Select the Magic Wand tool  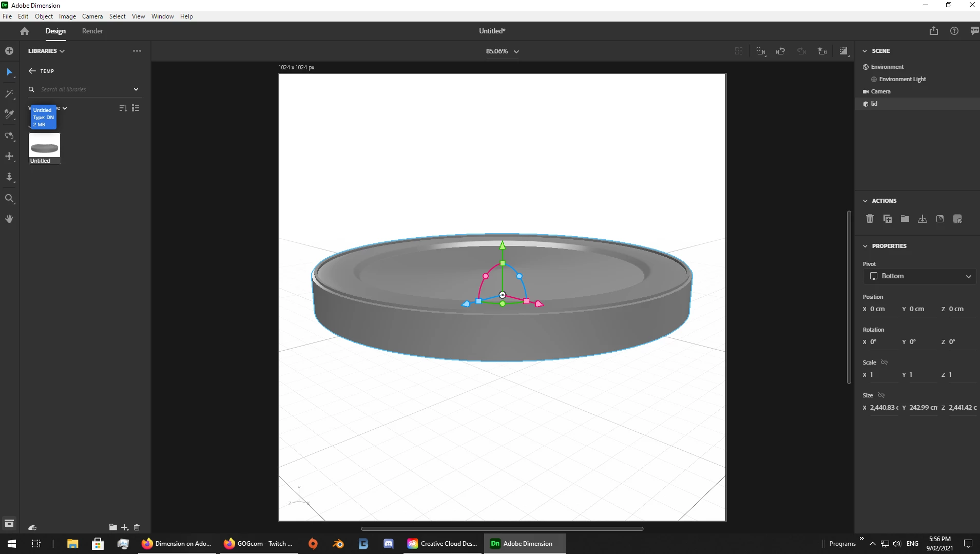point(9,93)
